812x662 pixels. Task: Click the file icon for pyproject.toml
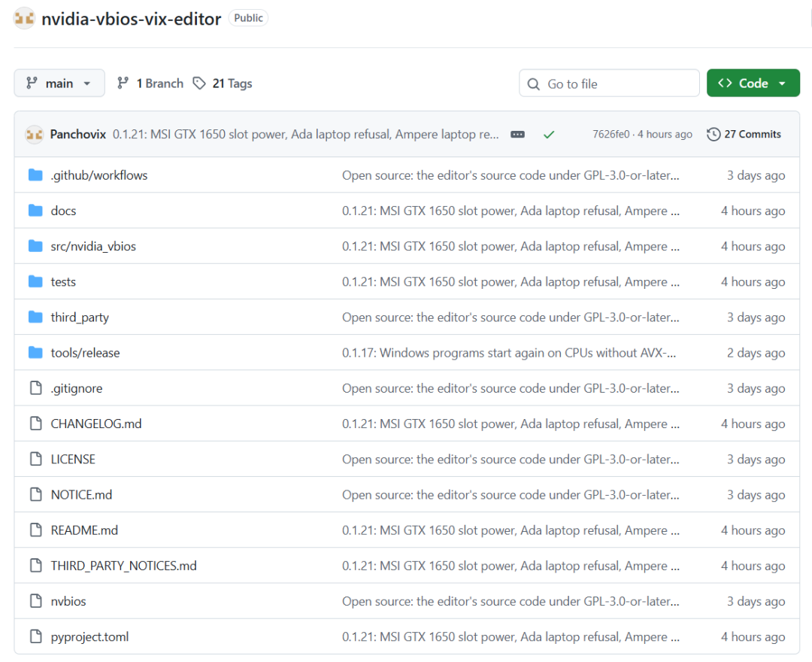click(x=36, y=636)
